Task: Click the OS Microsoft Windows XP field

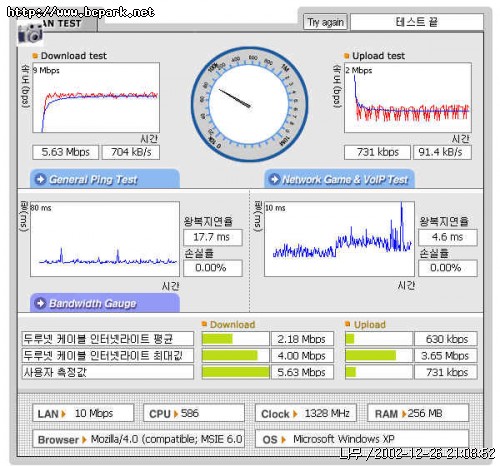Action: point(362,439)
